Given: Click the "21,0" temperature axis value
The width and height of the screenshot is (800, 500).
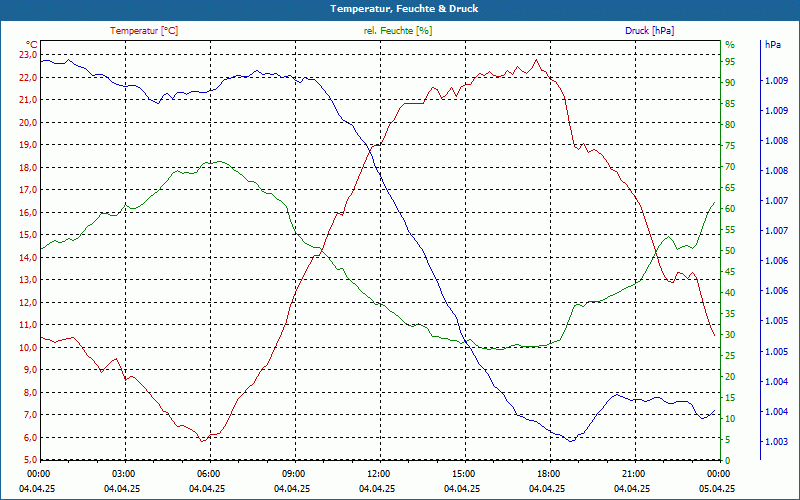Looking at the screenshot, I should click(29, 100).
